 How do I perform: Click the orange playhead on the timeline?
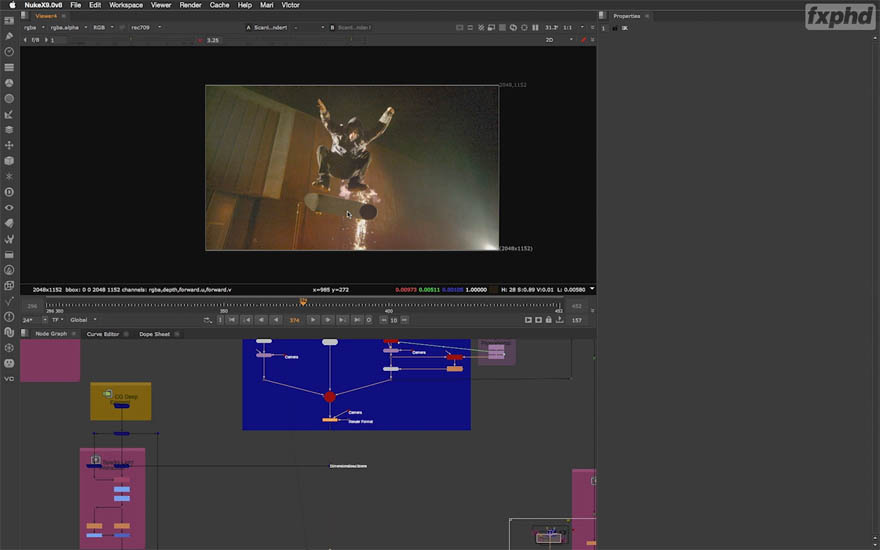click(303, 302)
